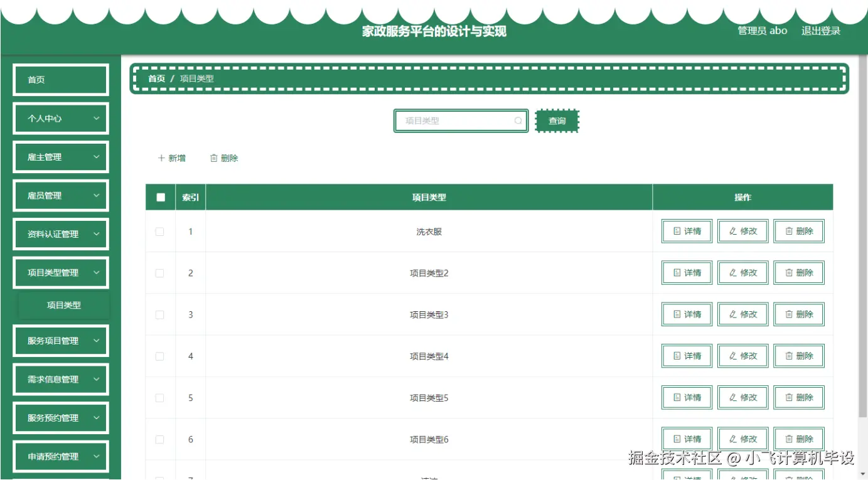Click the pencil edit icon for 项目类型2
This screenshot has height=480, width=868.
[x=733, y=272]
